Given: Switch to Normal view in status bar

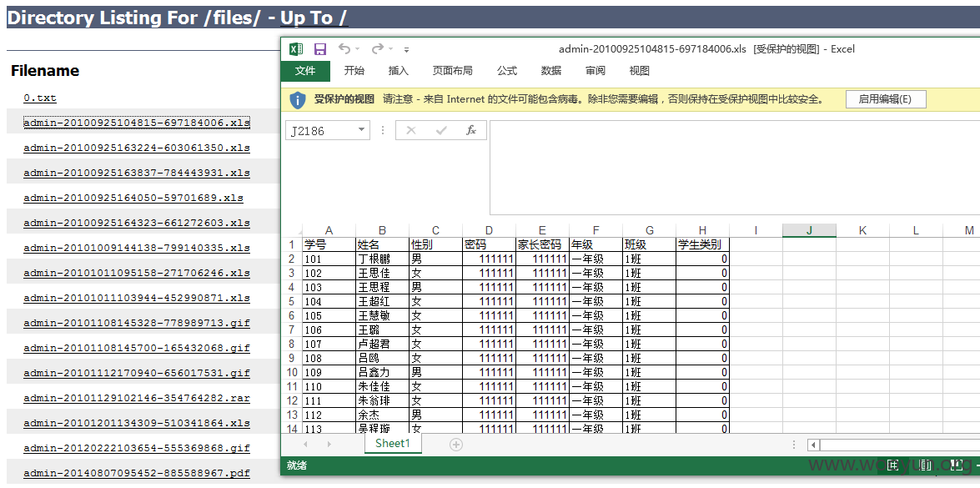Looking at the screenshot, I should (893, 465).
